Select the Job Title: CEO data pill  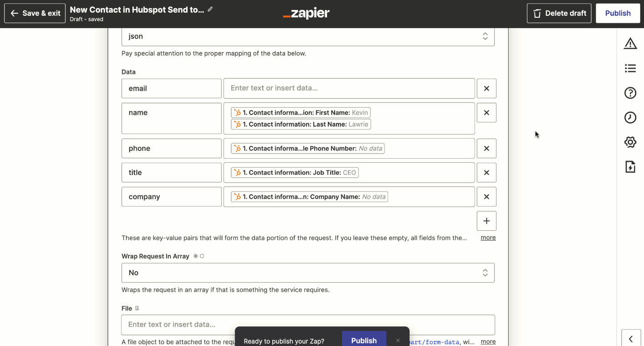click(x=295, y=173)
